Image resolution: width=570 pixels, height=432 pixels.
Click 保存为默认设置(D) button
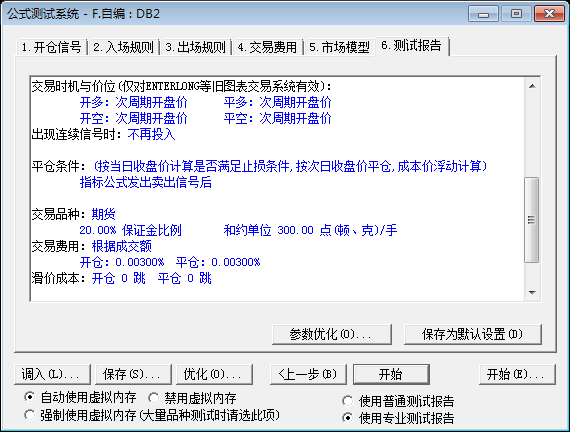pyautogui.click(x=473, y=334)
